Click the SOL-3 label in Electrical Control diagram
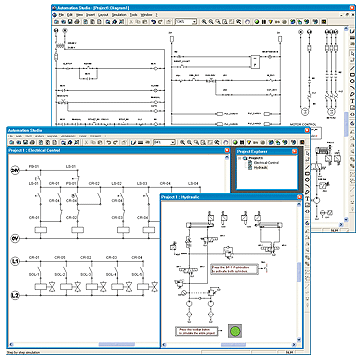362x363 pixels. click(x=85, y=275)
